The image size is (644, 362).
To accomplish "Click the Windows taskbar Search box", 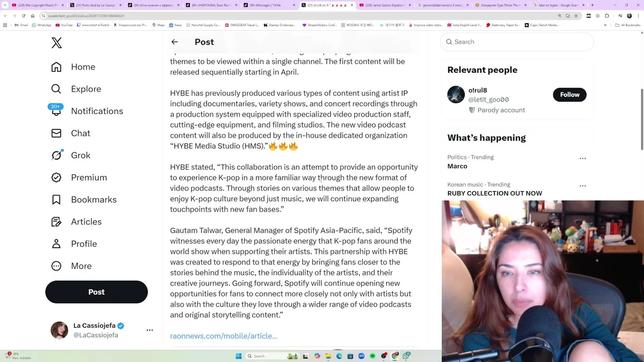I will coord(272,356).
